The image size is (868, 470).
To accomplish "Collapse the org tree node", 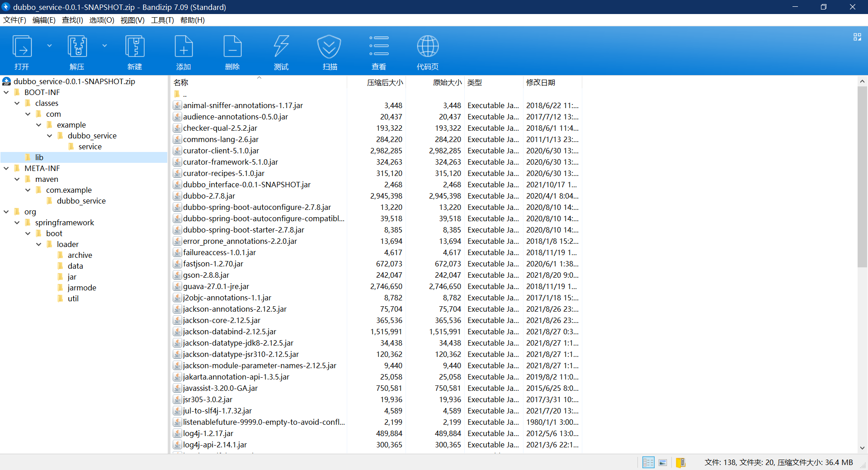I will (x=6, y=212).
